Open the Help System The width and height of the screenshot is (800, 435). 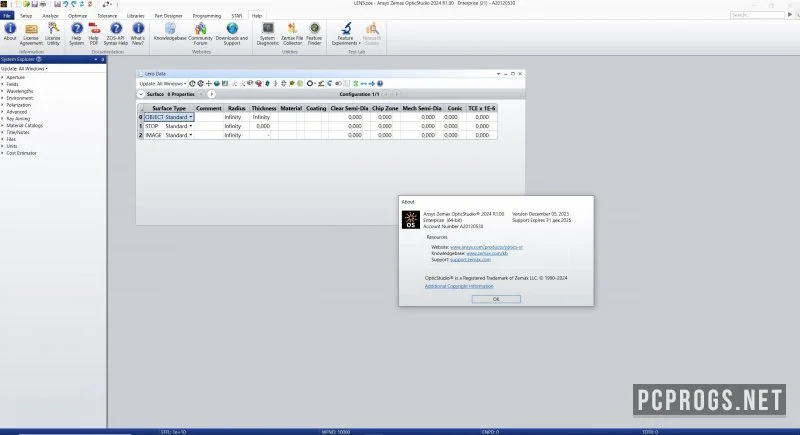point(77,34)
